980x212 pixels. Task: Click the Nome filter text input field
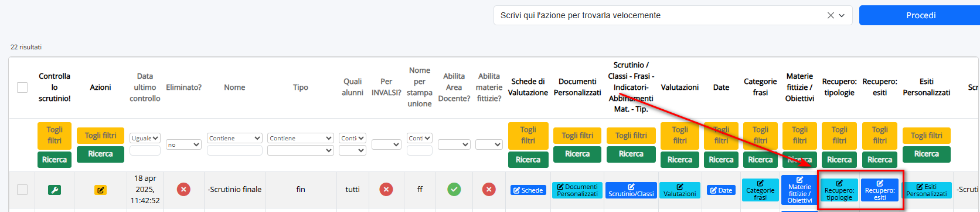tap(234, 150)
